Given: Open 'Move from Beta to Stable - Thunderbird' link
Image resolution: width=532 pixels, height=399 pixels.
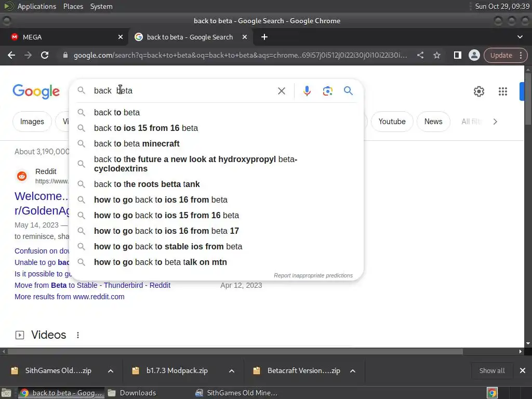Looking at the screenshot, I should coord(92,285).
